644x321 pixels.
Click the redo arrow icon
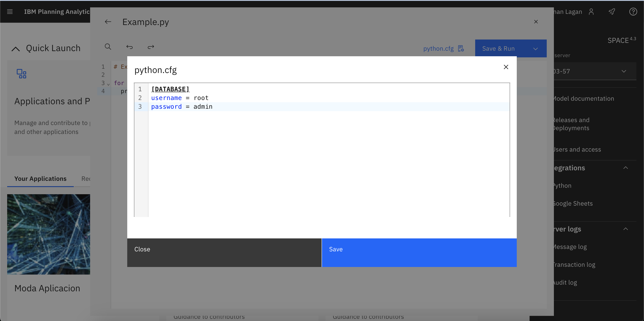tap(151, 47)
